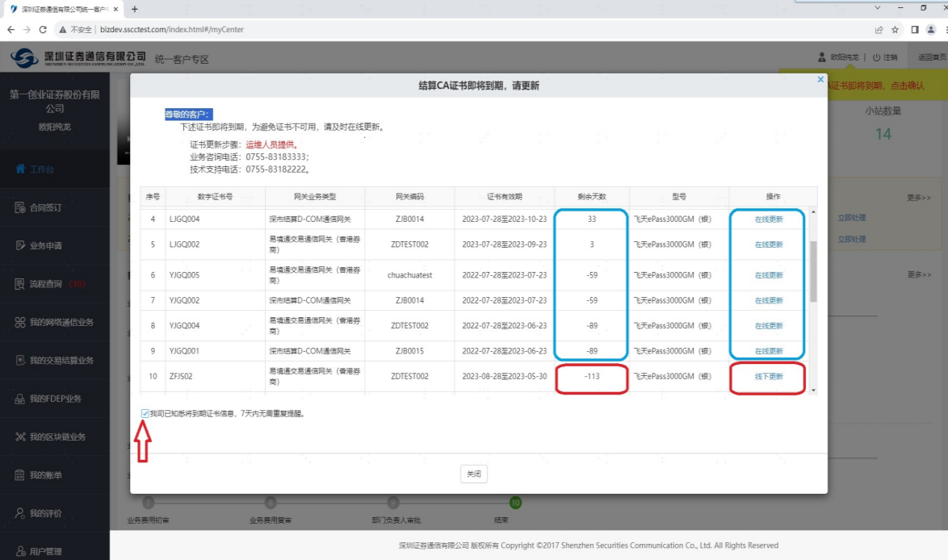Click gateway code chuachuatest cell
This screenshot has width=948, height=560.
[x=410, y=275]
